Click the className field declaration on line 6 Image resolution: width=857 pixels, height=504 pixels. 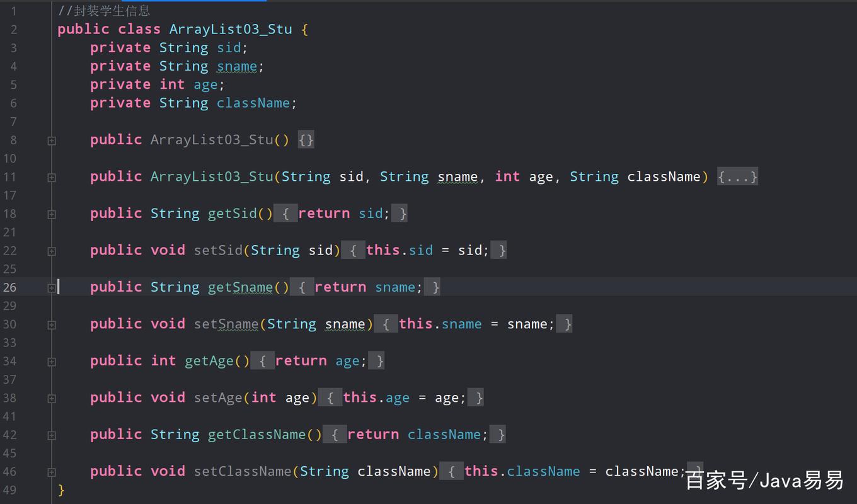[253, 103]
